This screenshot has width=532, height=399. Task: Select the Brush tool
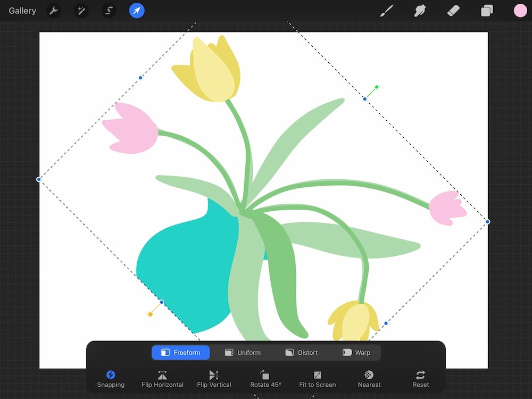pos(387,11)
